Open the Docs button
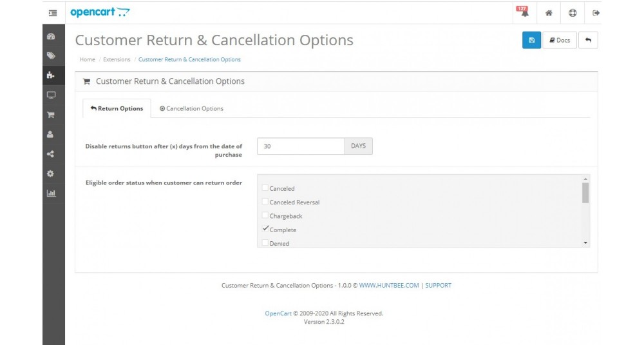 pos(560,40)
